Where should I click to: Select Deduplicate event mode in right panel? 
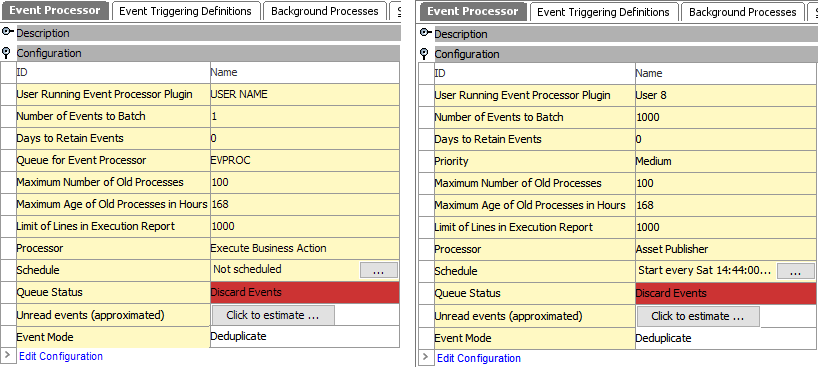click(663, 338)
